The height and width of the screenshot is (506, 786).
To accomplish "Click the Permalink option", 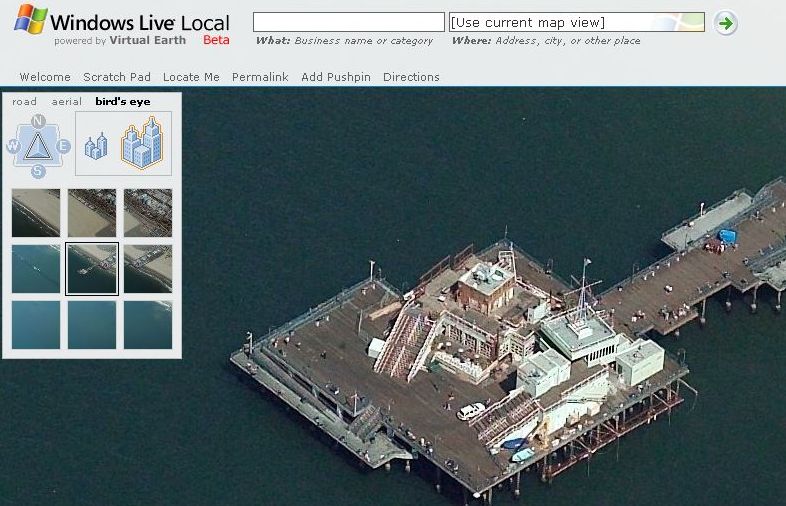I will [x=260, y=77].
